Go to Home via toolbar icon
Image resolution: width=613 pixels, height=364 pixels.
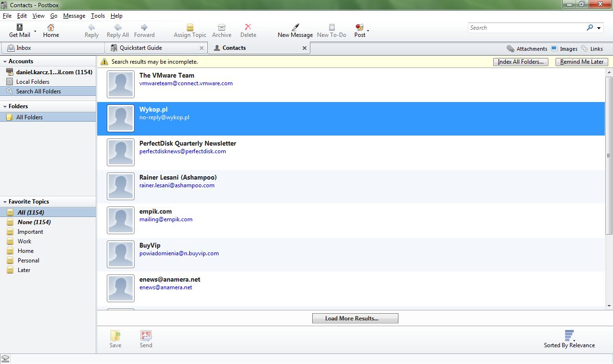pos(51,27)
